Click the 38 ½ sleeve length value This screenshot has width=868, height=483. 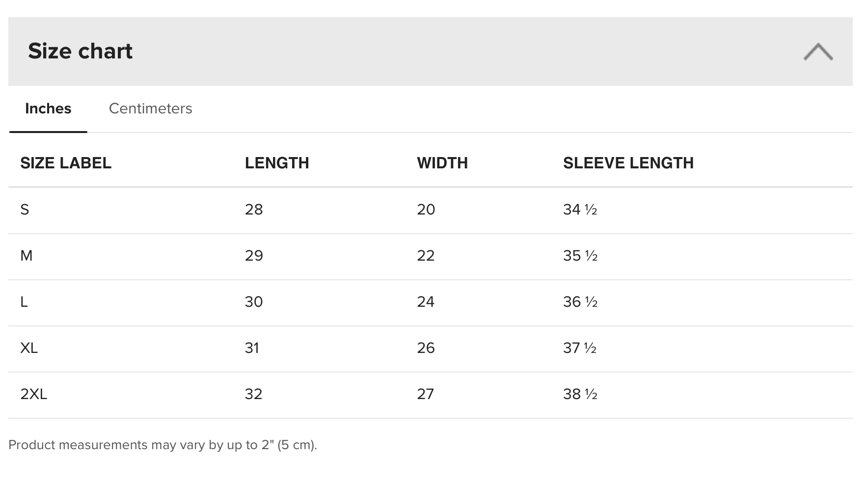580,394
